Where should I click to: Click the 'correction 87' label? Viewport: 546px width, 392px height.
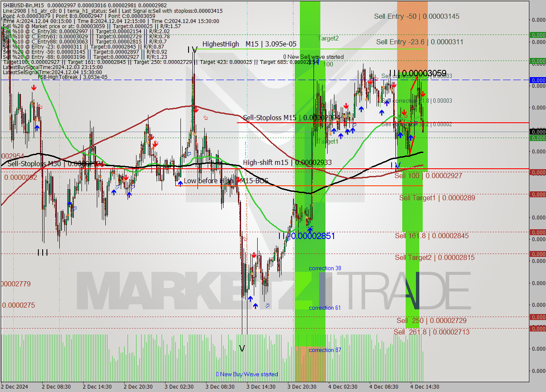click(325, 350)
